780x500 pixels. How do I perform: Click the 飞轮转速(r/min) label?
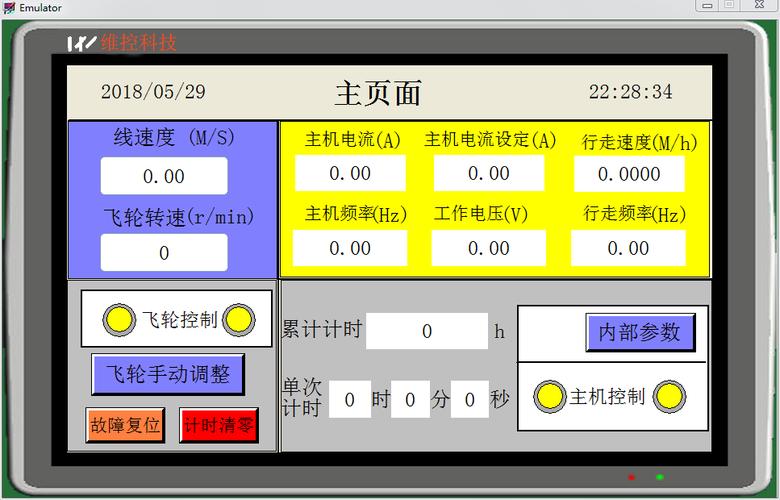tap(179, 217)
